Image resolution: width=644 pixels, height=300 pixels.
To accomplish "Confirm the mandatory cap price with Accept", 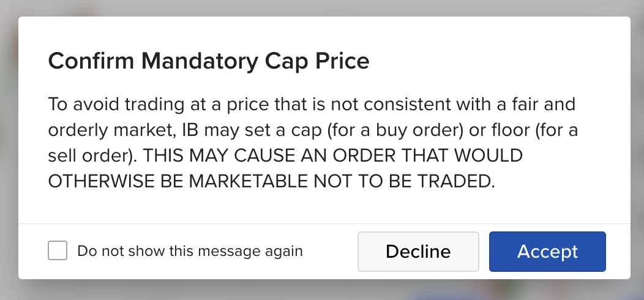I will point(547,252).
